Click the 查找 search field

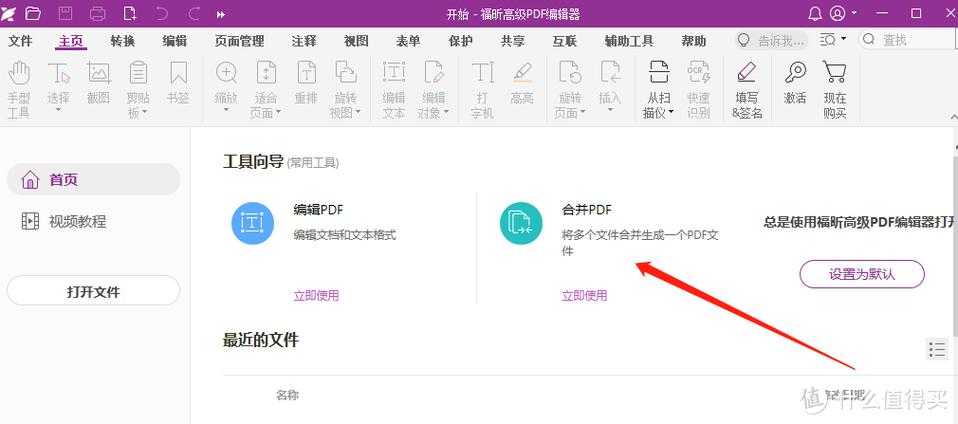click(x=908, y=40)
